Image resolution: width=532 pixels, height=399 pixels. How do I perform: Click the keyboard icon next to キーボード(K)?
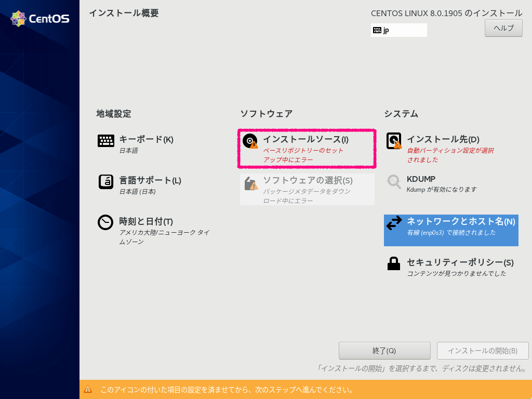click(106, 140)
